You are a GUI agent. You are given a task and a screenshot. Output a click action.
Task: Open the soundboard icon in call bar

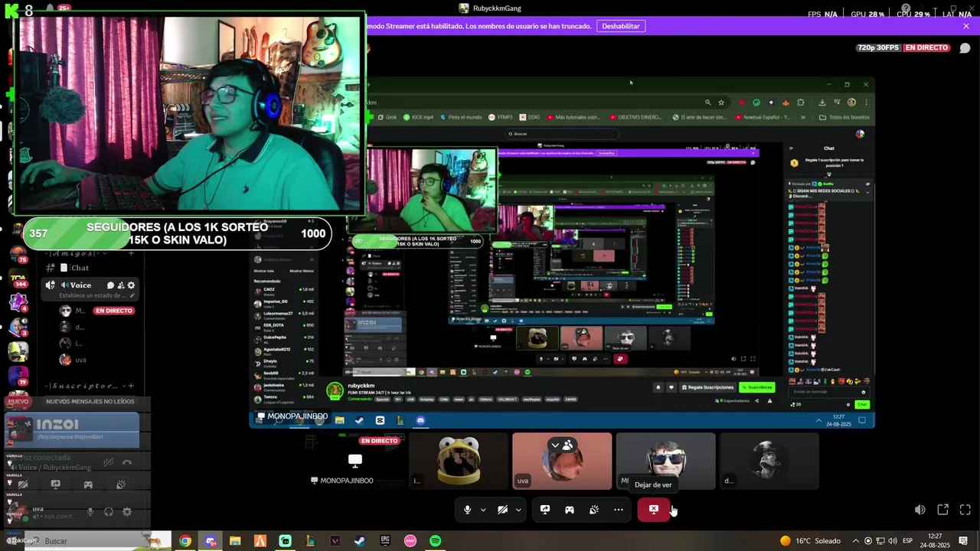click(594, 510)
